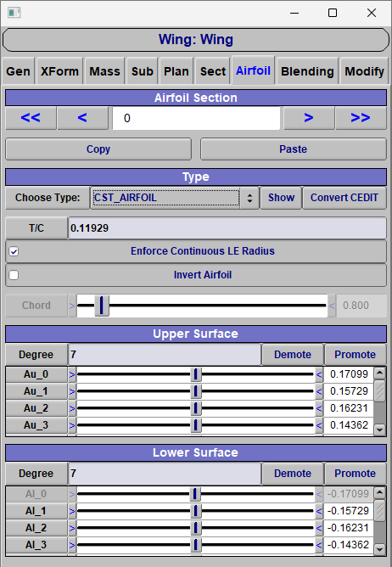Uncheck Enforce Continuous LE Radius
Viewport: 392px width, 567px height.
tap(14, 251)
